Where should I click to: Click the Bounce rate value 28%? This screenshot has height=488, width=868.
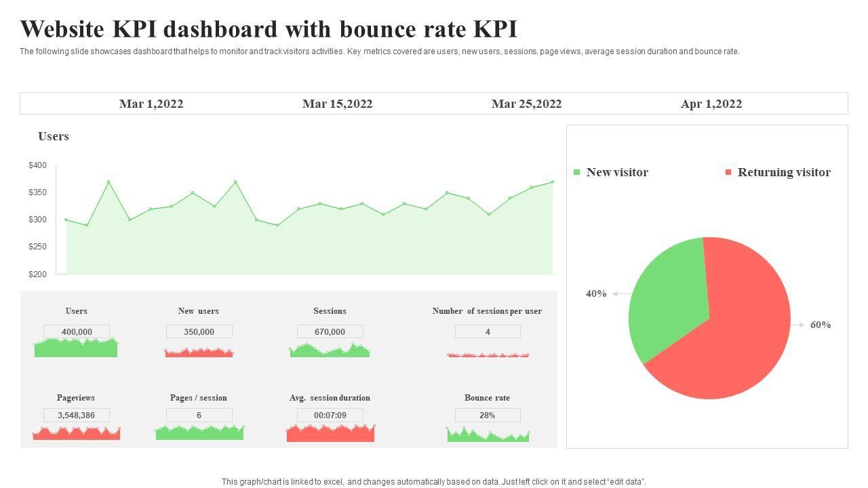[x=487, y=415]
